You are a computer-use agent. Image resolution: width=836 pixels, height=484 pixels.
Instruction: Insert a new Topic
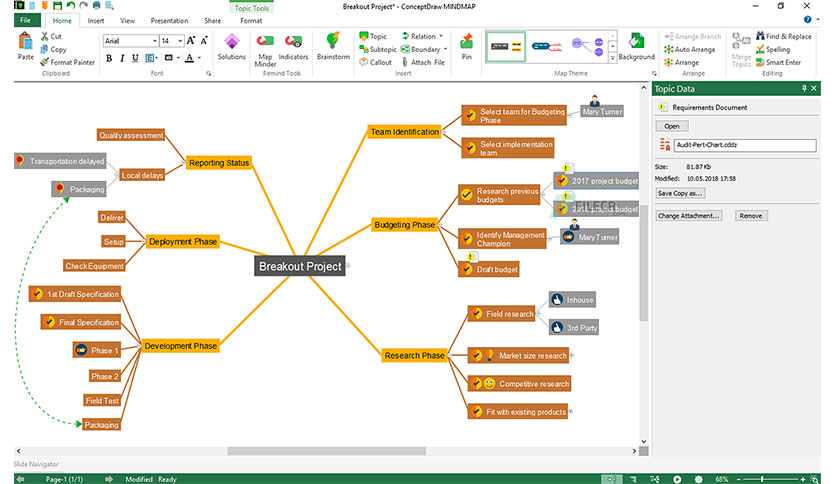[x=373, y=36]
